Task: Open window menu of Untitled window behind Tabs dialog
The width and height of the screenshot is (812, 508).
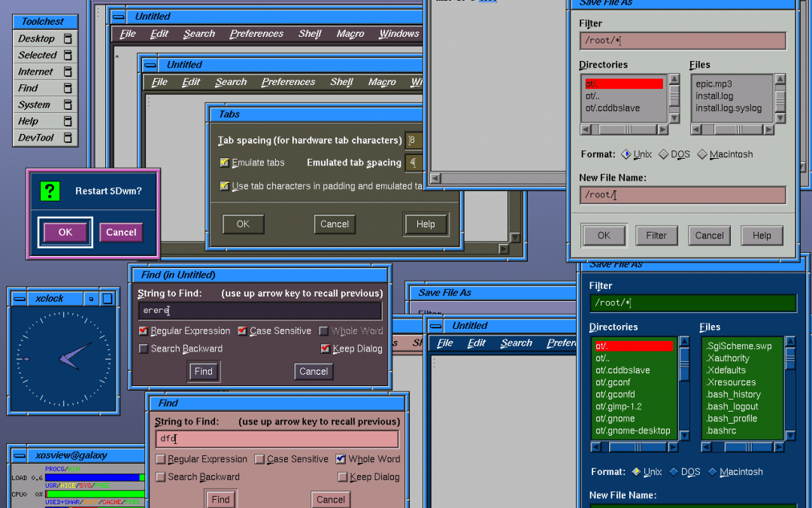Action: 150,65
